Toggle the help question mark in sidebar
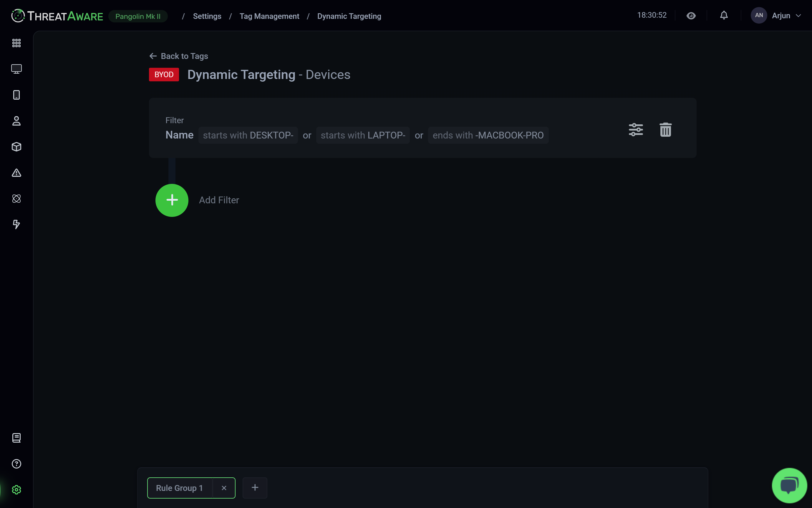The width and height of the screenshot is (812, 508). pos(16,464)
